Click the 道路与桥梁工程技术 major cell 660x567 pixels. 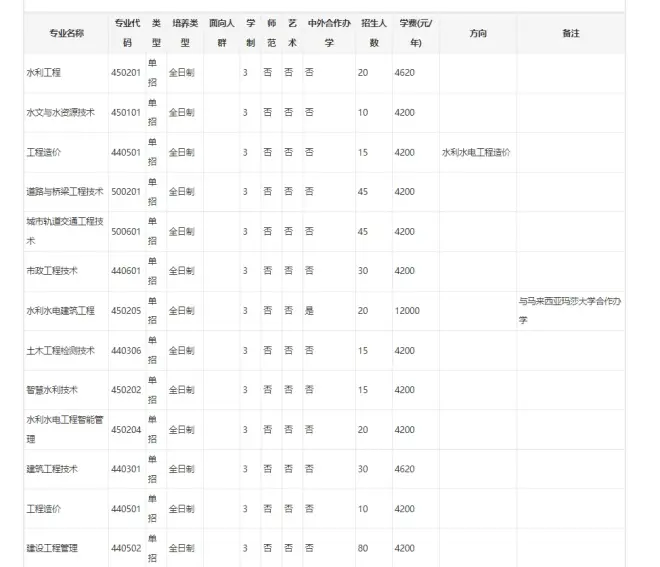pos(64,192)
